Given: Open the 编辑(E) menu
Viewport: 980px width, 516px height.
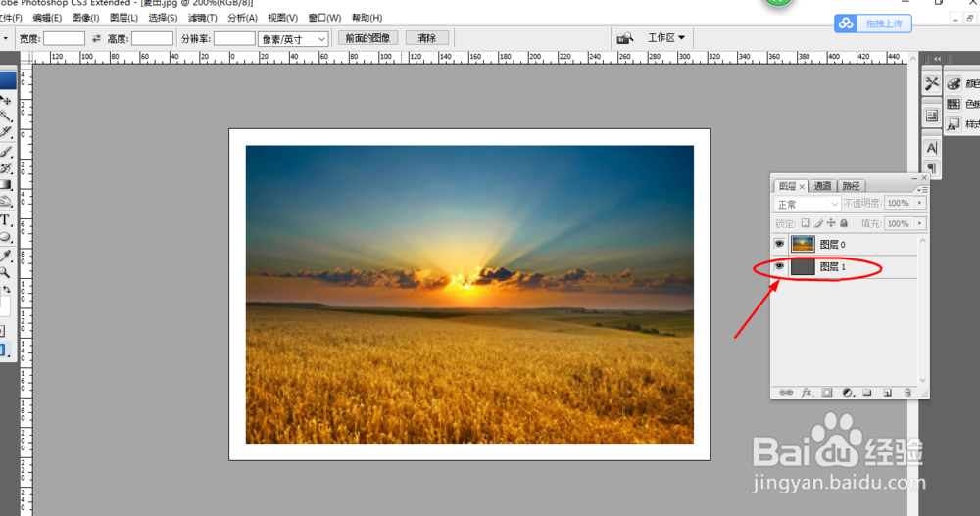Looking at the screenshot, I should coord(47,18).
